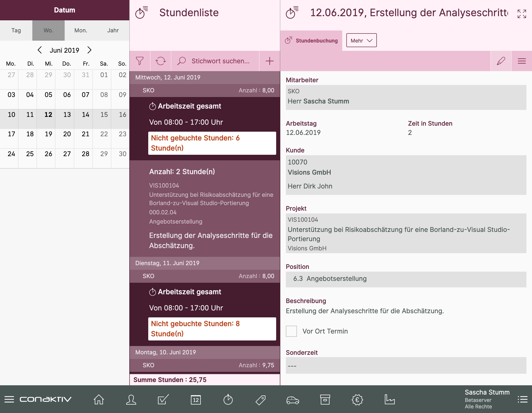Viewport: 532px width, 413px height.
Task: Switch calendar to Wo. view
Action: tap(48, 30)
